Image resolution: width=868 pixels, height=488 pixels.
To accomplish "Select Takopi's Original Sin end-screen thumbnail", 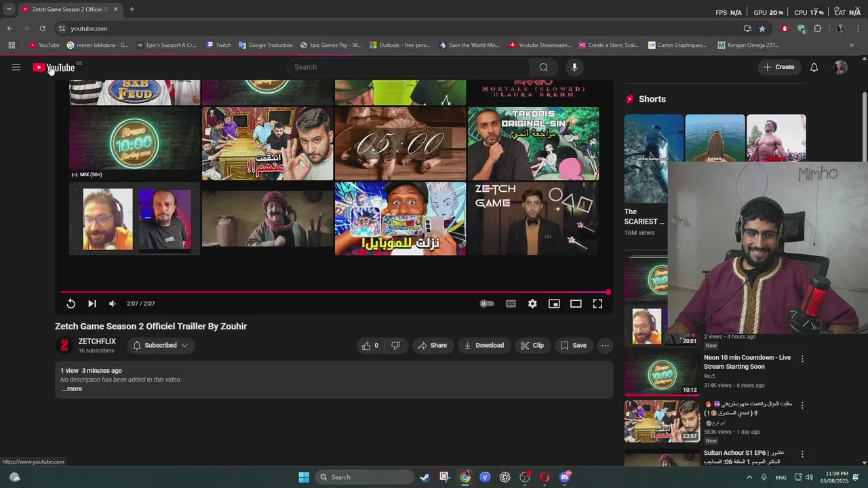I will tap(534, 144).
